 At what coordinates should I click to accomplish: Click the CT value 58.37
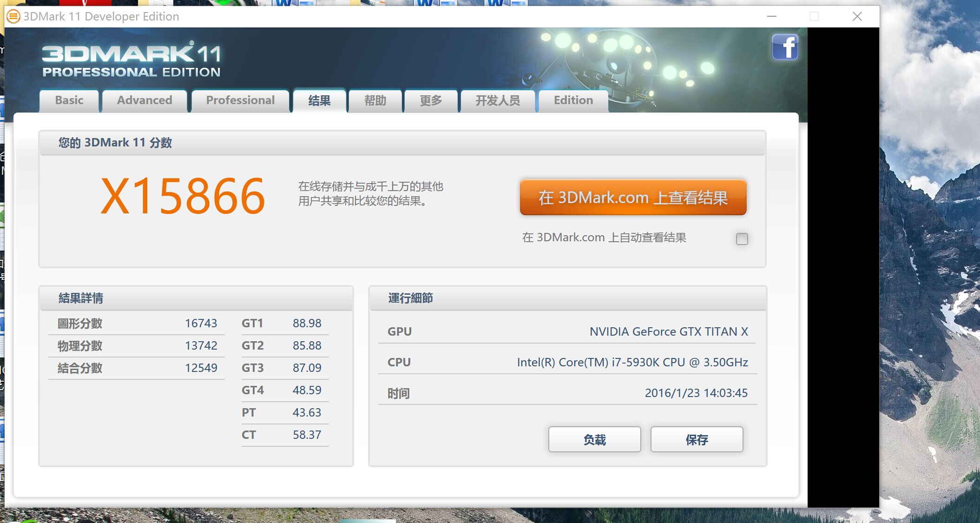pos(307,435)
